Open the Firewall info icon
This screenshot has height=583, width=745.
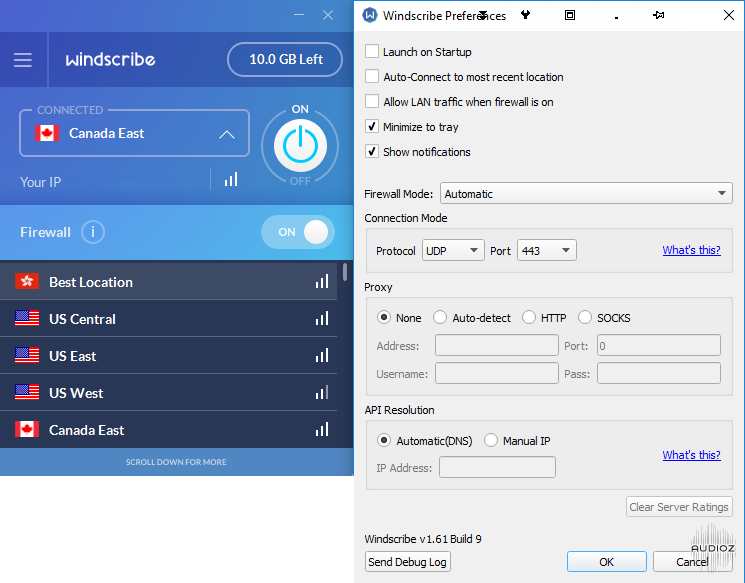click(93, 232)
